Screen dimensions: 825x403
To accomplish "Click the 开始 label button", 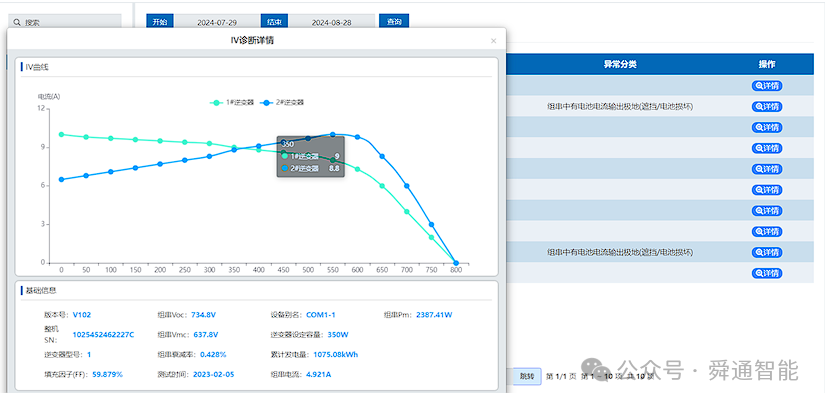I will point(160,22).
